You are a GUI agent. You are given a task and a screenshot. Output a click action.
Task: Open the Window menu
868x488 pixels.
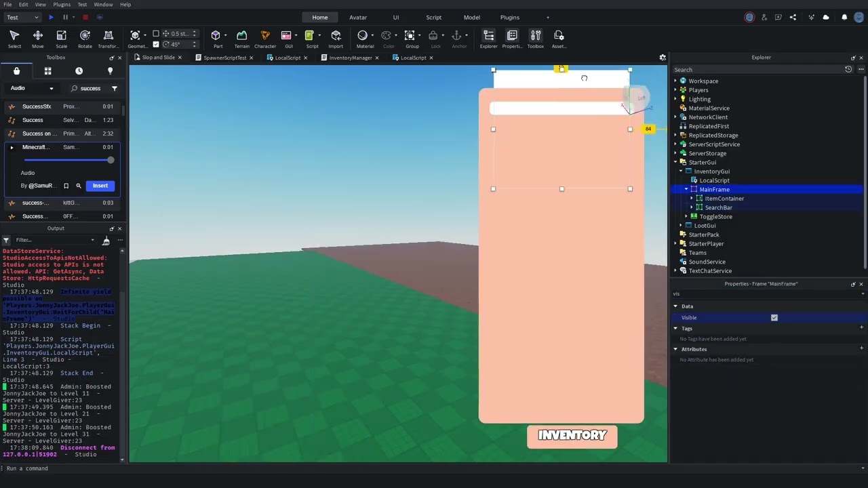(103, 5)
